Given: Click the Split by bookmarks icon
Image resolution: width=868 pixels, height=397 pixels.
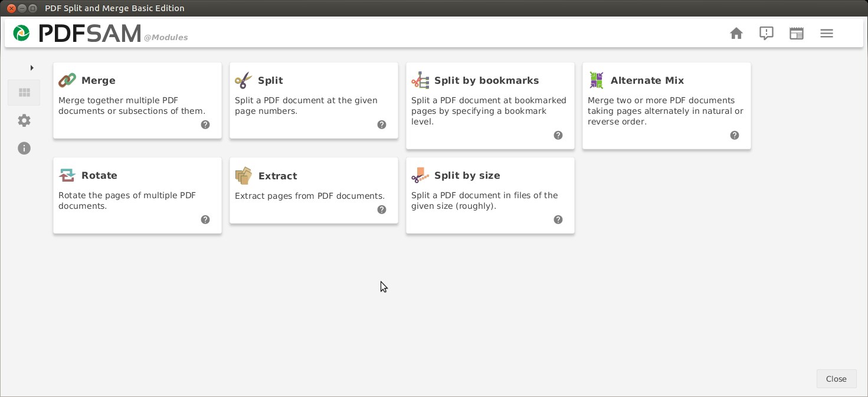Looking at the screenshot, I should click(x=420, y=80).
